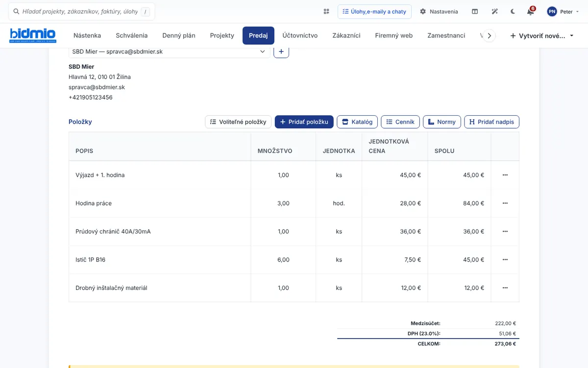Open the Vytvoriť nové dropdown
The height and width of the screenshot is (368, 588).
(x=542, y=35)
